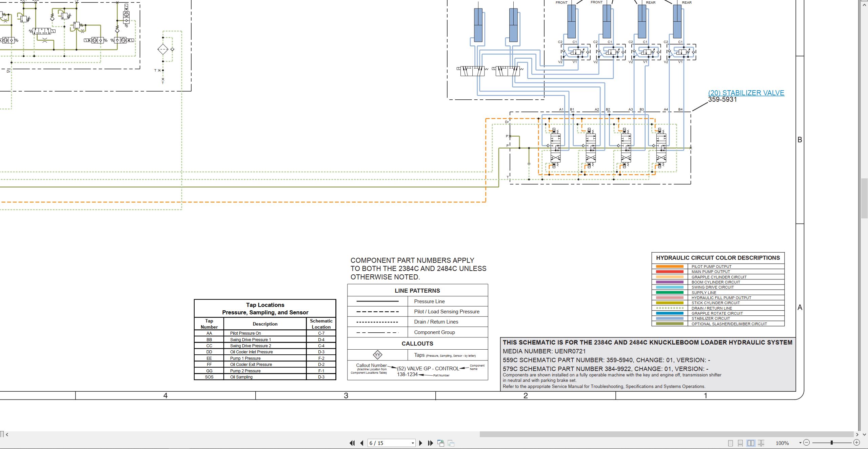Viewport: 868px width, 449px height.
Task: Click the '359-5931' part number
Action: pyautogui.click(x=722, y=99)
